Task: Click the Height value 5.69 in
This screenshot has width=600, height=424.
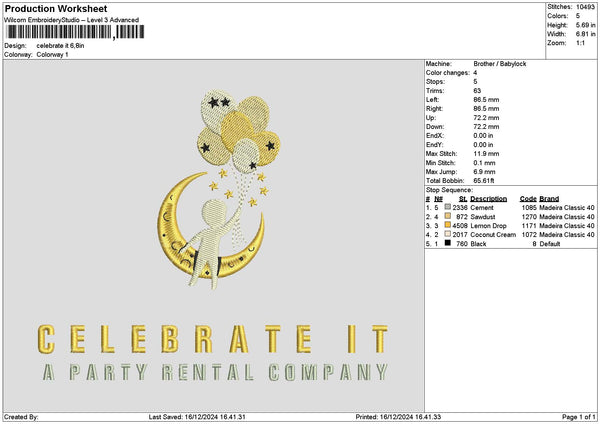Action: coord(585,25)
